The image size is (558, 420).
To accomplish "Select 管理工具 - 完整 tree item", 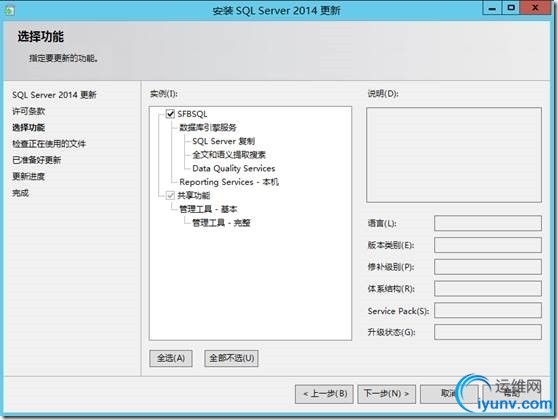I will pyautogui.click(x=221, y=223).
